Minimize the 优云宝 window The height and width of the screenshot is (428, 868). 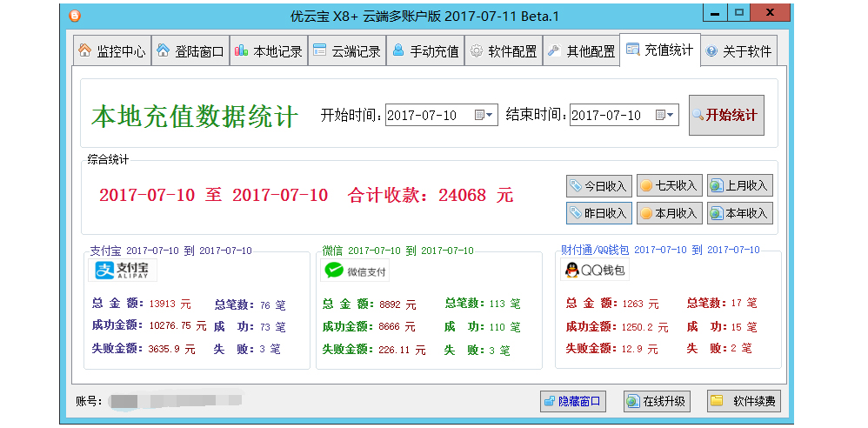715,13
